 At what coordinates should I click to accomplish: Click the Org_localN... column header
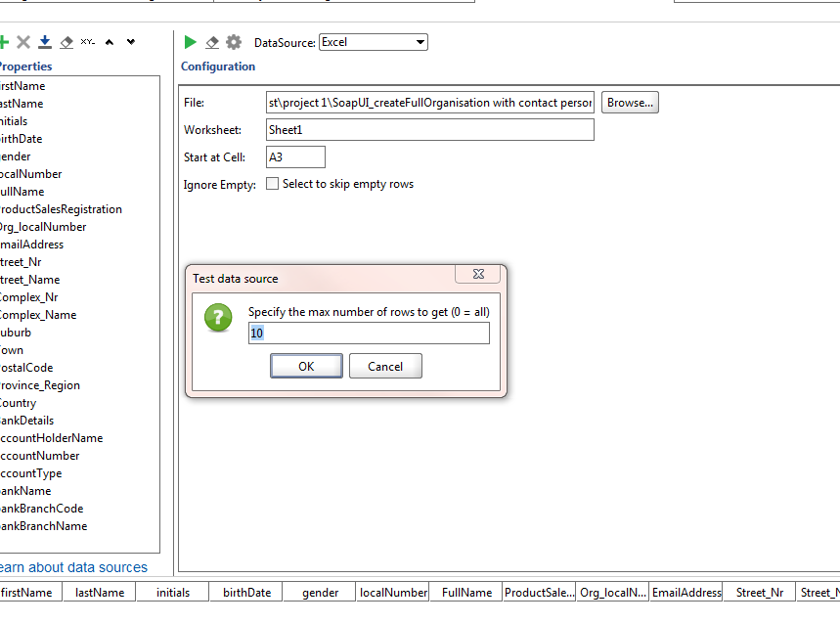(x=613, y=593)
